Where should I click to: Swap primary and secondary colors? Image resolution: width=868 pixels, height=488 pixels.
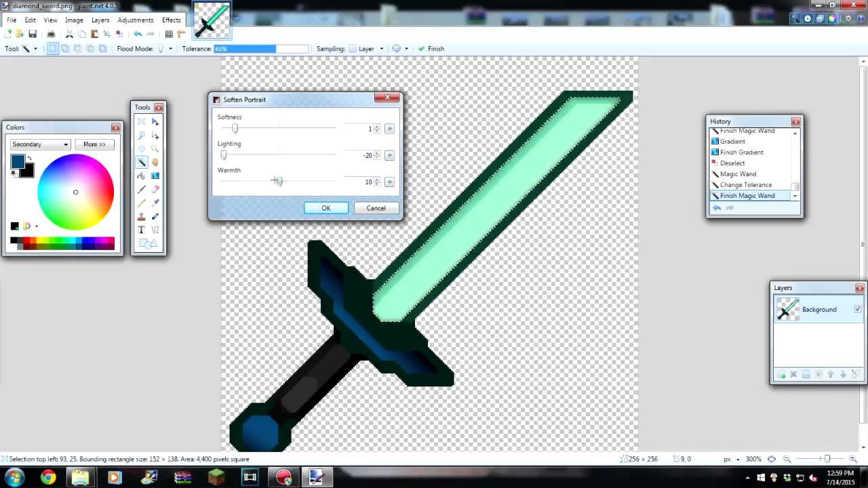coord(29,158)
